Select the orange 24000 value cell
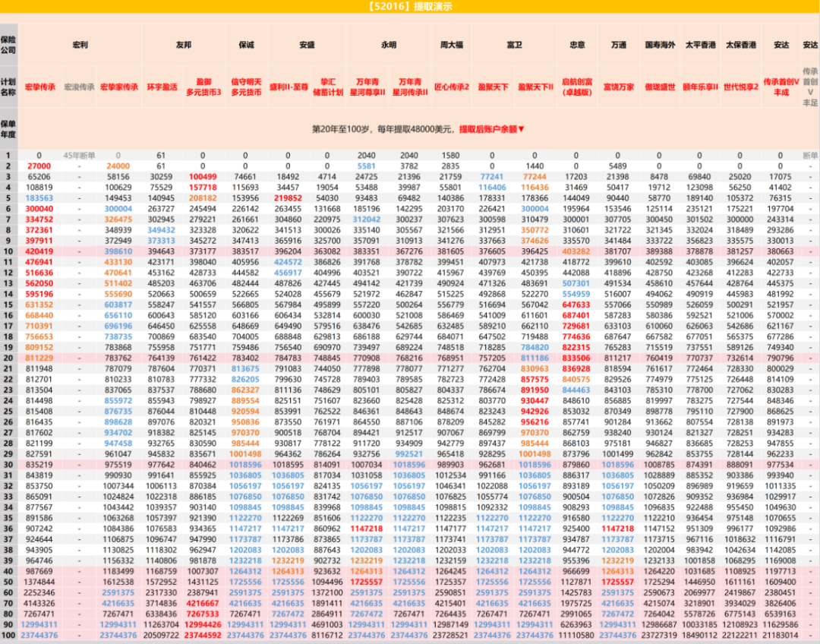 click(118, 166)
